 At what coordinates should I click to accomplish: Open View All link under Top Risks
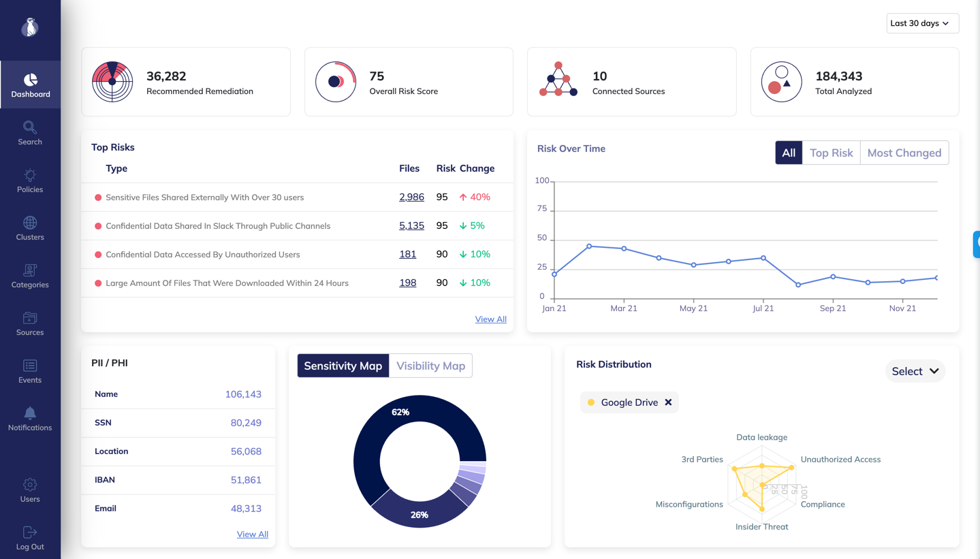coord(490,319)
